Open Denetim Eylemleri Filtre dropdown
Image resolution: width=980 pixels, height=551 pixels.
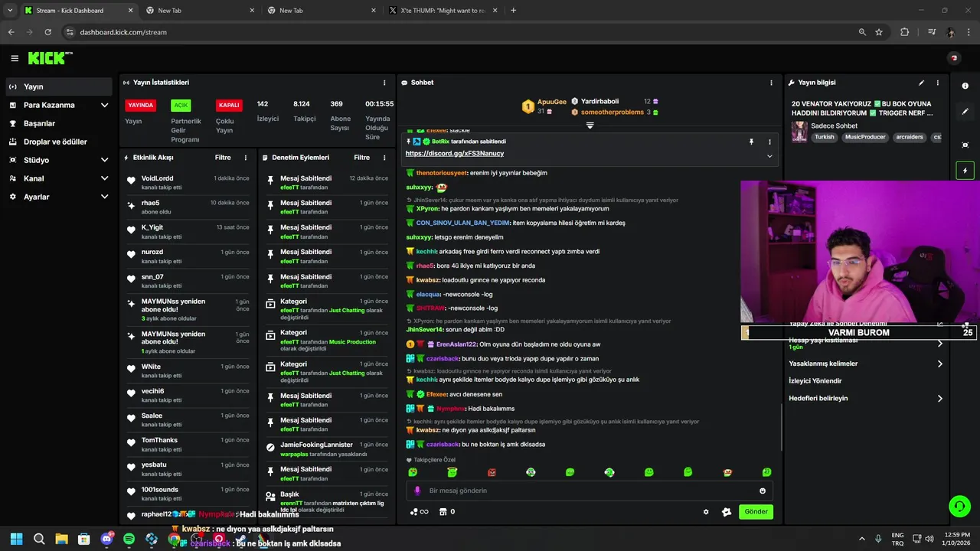click(361, 158)
